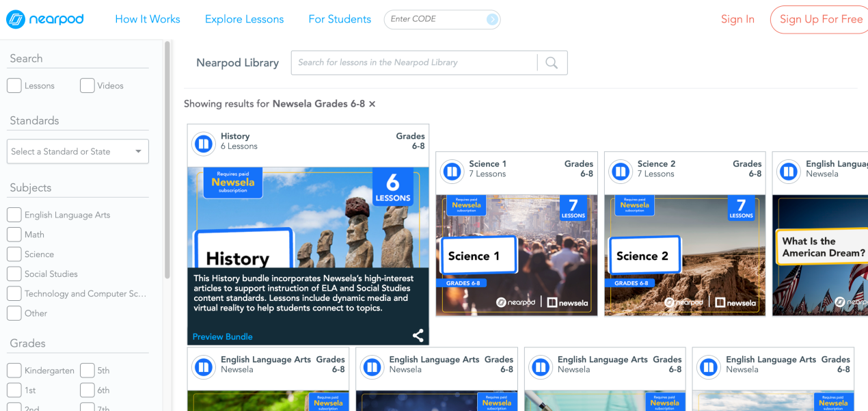Click the 6 Lessons badge on History
The width and height of the screenshot is (868, 411).
392,188
